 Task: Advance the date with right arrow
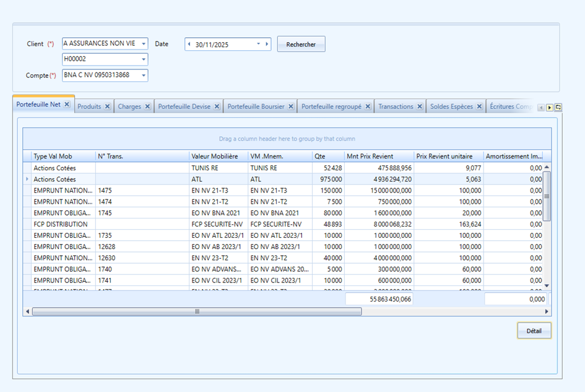pyautogui.click(x=267, y=44)
